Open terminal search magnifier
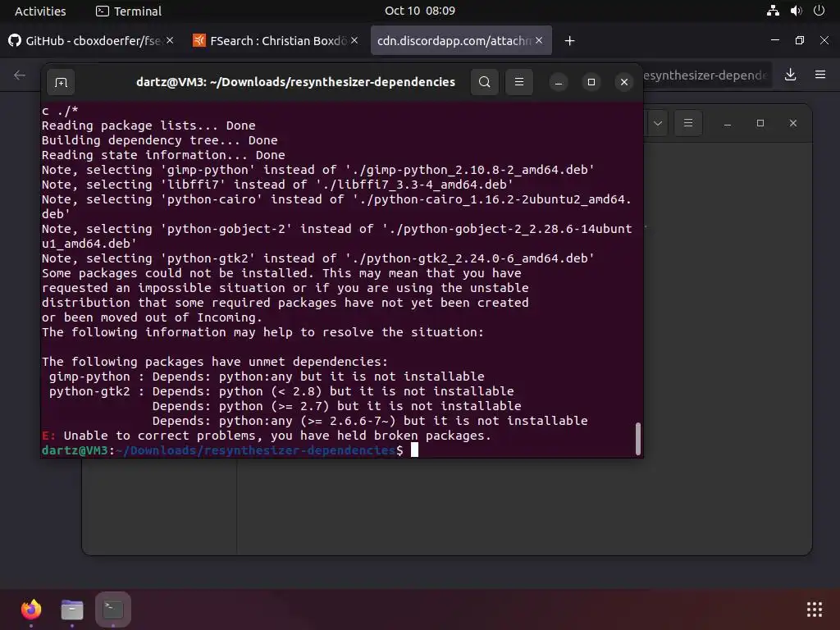 484,82
